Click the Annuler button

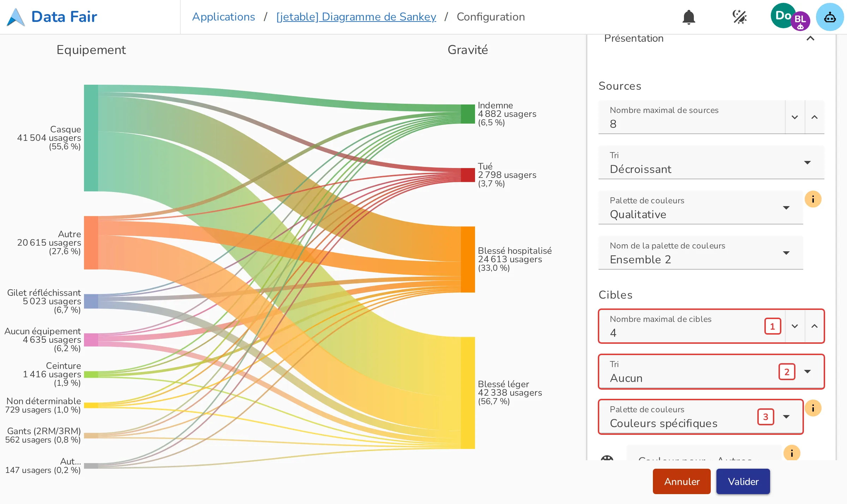681,481
